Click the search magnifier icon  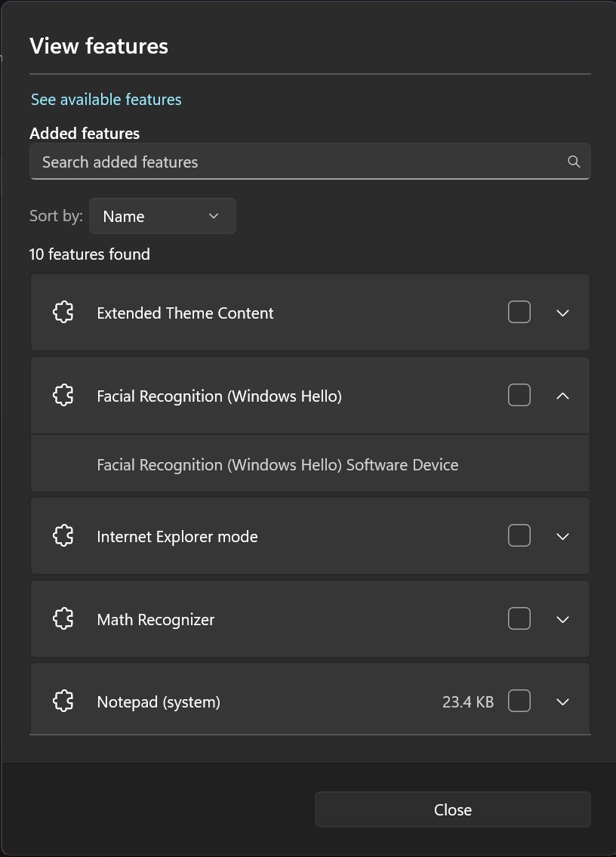573,161
